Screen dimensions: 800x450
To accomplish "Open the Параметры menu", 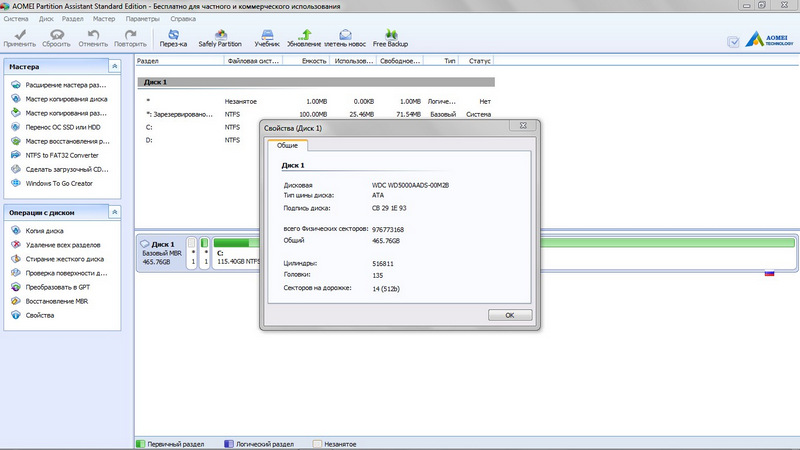I will tap(142, 19).
